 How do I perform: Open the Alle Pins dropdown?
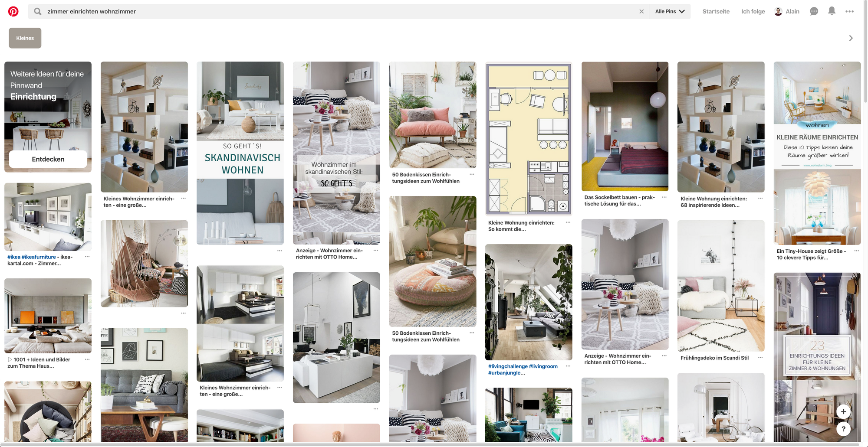pyautogui.click(x=670, y=12)
